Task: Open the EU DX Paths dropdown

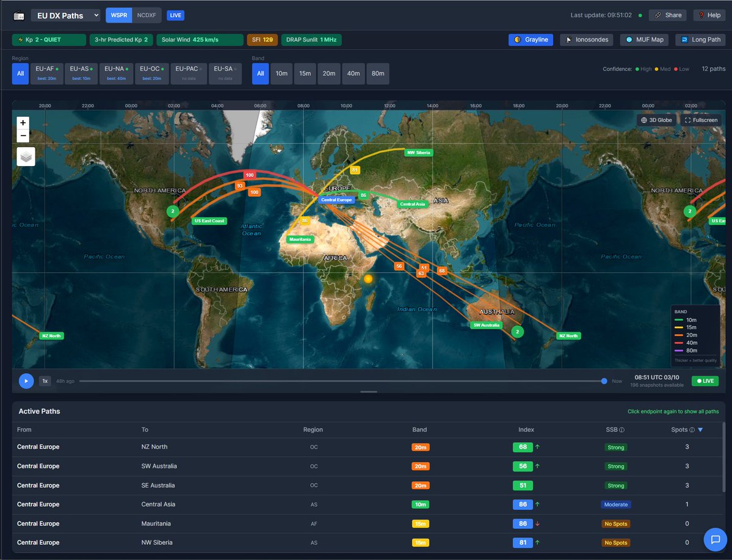Action: (66, 15)
